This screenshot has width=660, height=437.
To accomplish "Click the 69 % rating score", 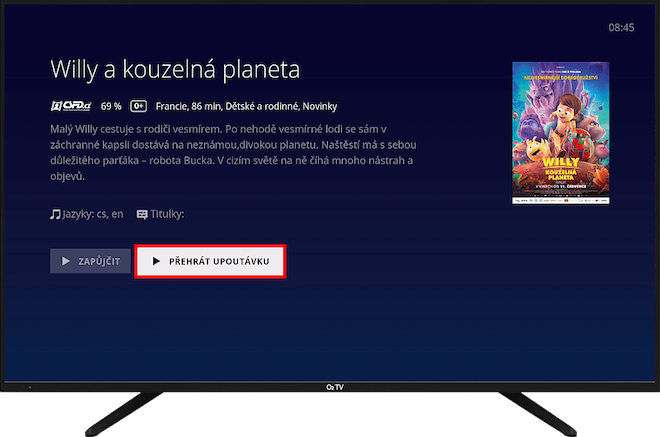I will (111, 106).
